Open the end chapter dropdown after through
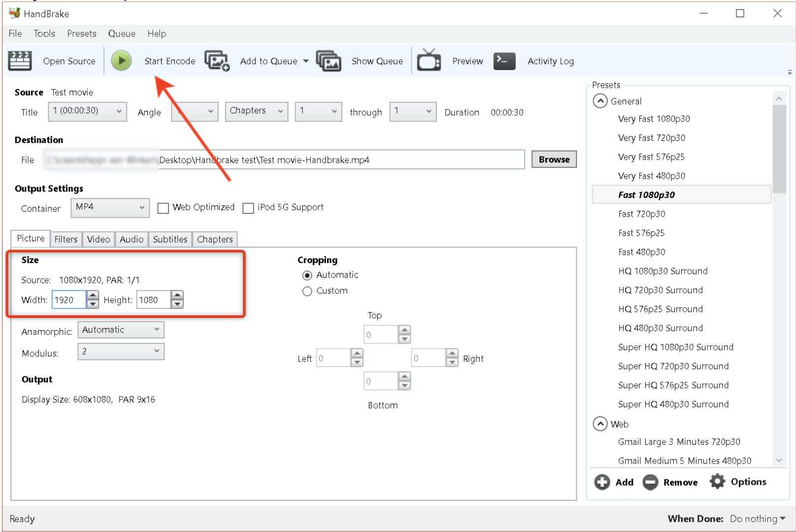 point(413,111)
